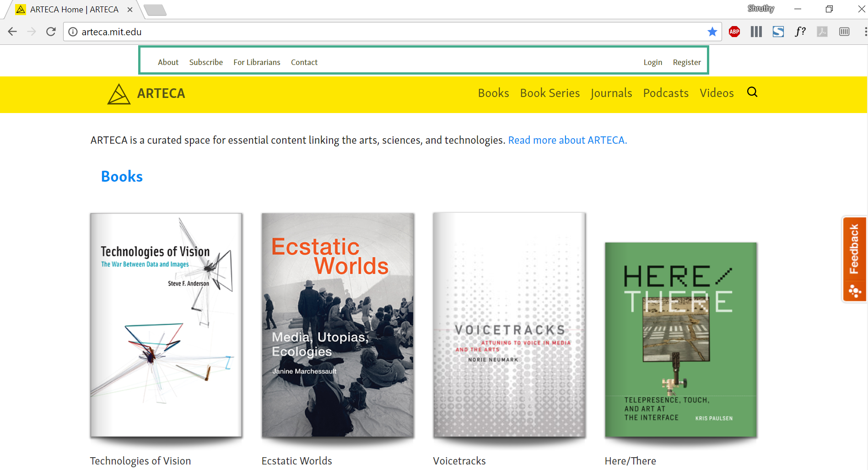868x470 pixels.
Task: Click the blue S extension icon
Action: [778, 32]
